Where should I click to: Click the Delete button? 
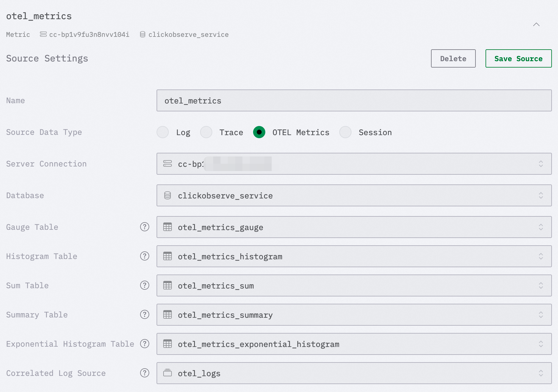coord(453,58)
